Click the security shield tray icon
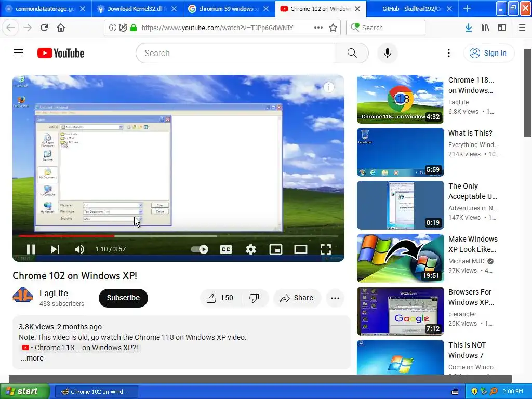532x399 pixels. (x=474, y=392)
